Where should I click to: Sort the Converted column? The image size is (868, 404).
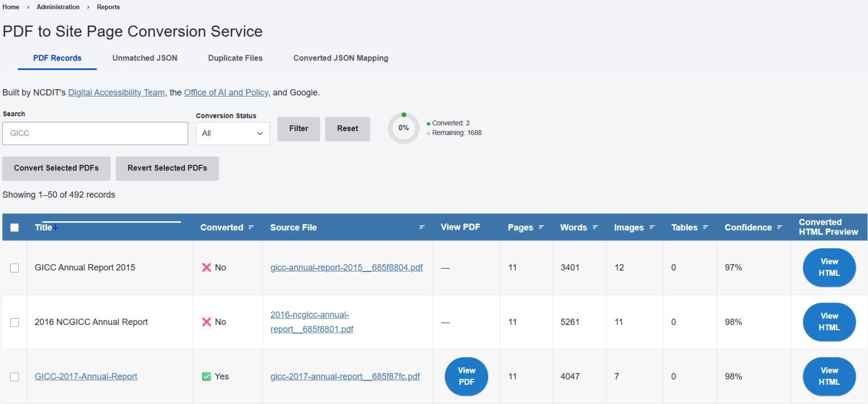[x=252, y=227]
